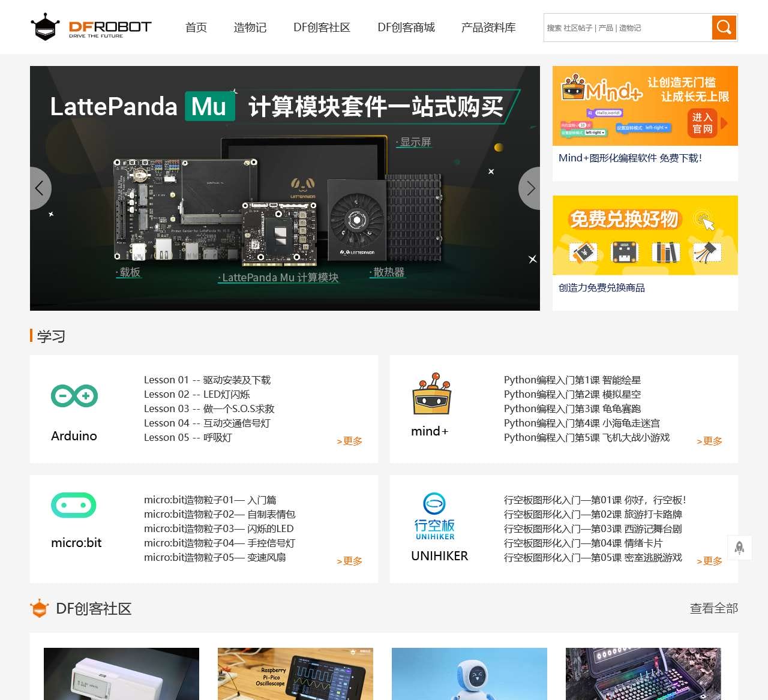
Task: Focus the search box for community posts
Action: (x=628, y=28)
